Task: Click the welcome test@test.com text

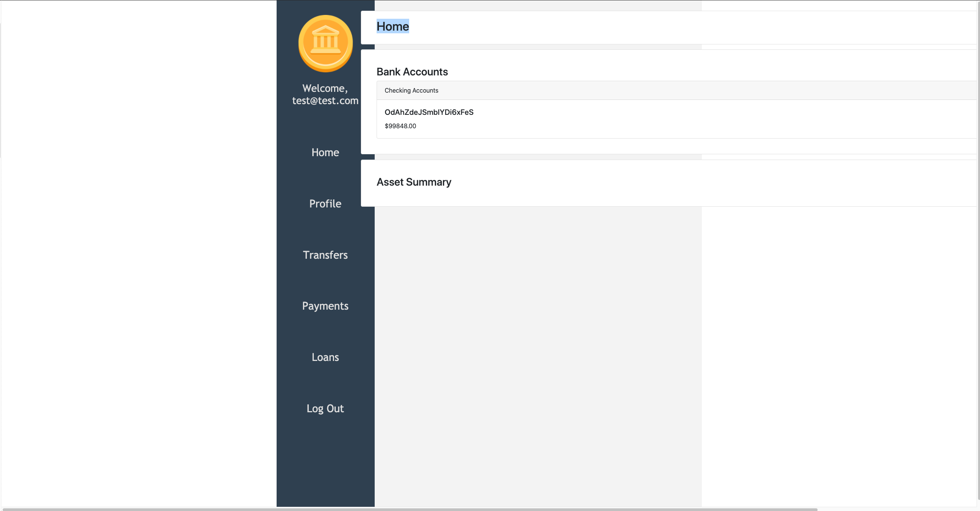Action: [x=325, y=95]
